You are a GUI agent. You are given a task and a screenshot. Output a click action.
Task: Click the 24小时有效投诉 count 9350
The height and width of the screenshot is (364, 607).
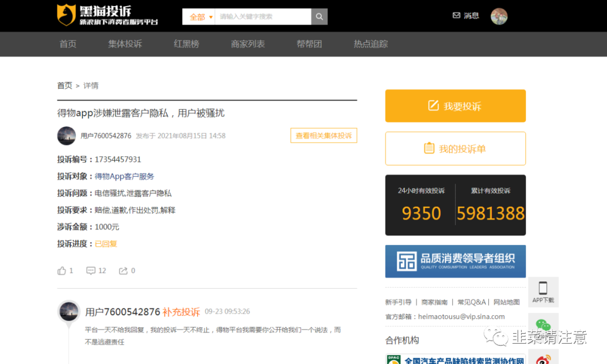(421, 213)
